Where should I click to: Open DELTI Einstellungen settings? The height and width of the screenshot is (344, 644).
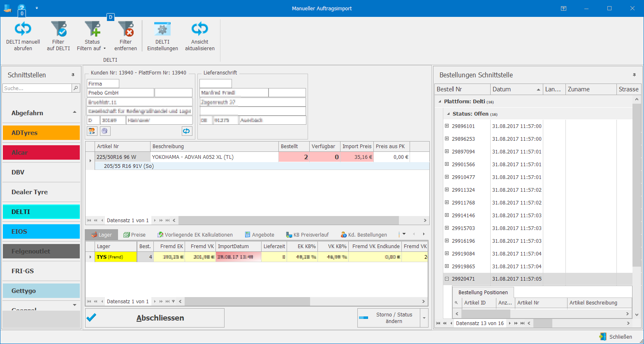[162, 36]
